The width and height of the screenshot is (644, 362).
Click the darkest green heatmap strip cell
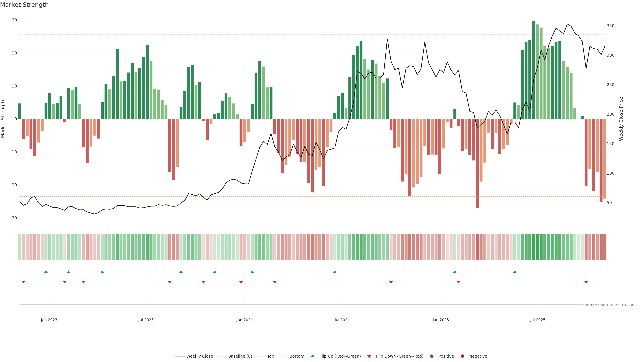point(533,247)
